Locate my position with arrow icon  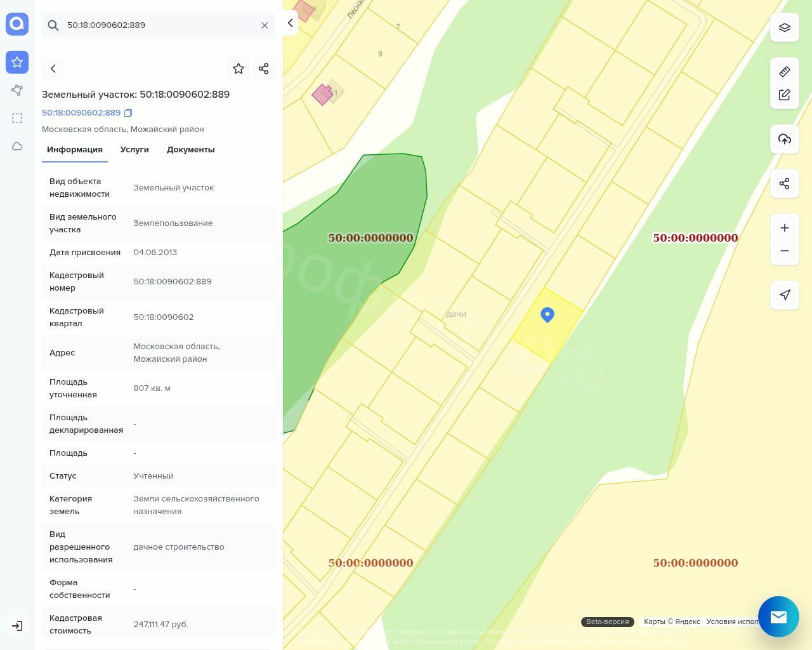point(784,295)
